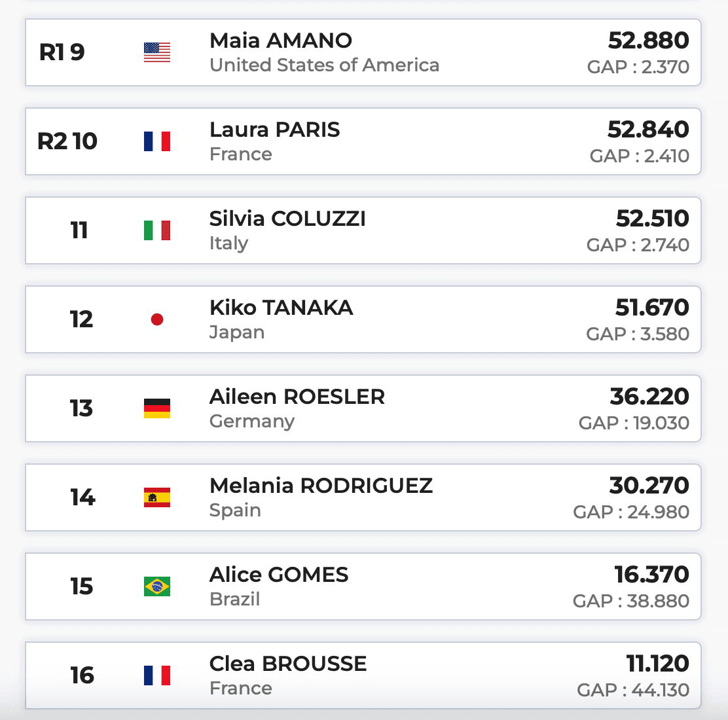Open Maia AMANO's athlete name

281,41
